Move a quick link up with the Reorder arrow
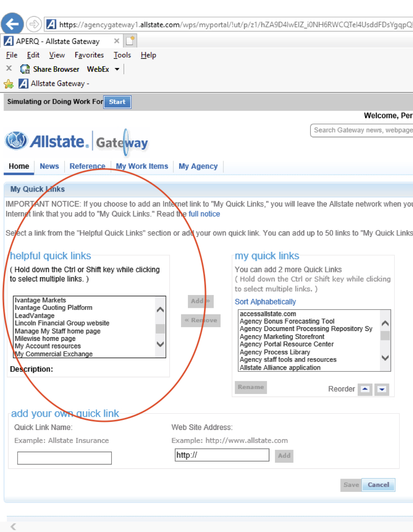This screenshot has height=532, width=413. [365, 389]
